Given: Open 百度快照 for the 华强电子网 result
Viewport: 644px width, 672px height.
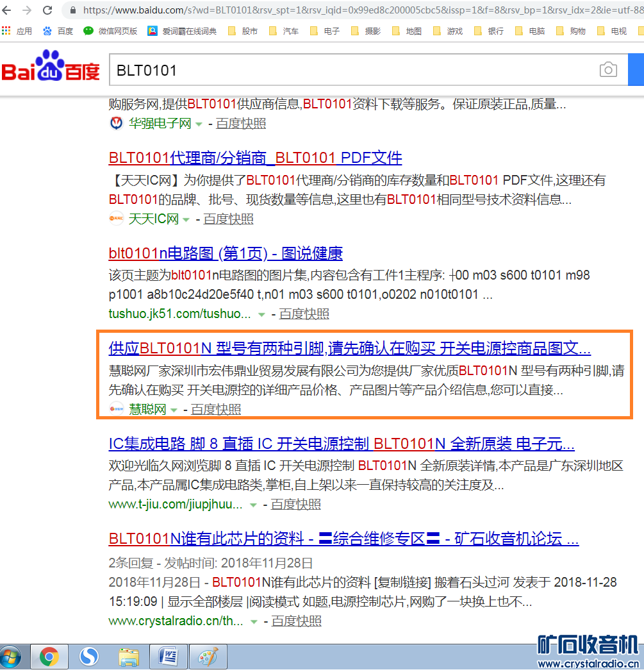Looking at the screenshot, I should (241, 123).
